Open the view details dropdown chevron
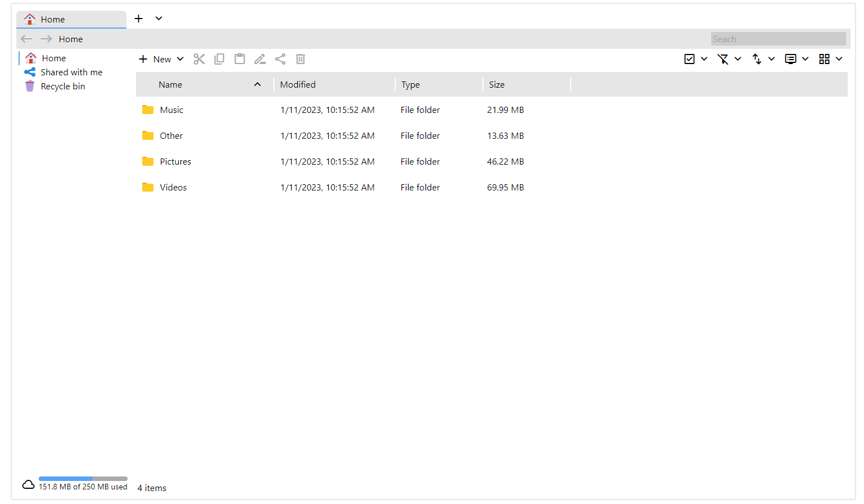Screen dimensions: 864x504 (805, 58)
